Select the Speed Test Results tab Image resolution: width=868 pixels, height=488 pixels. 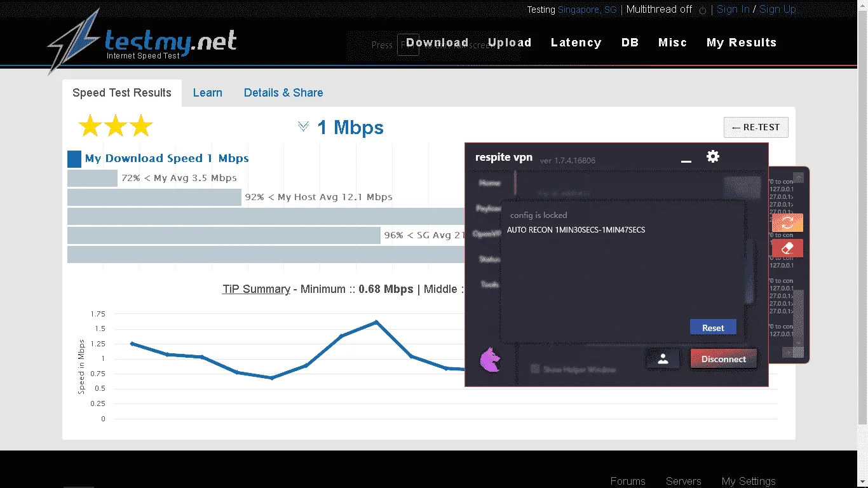click(x=122, y=93)
